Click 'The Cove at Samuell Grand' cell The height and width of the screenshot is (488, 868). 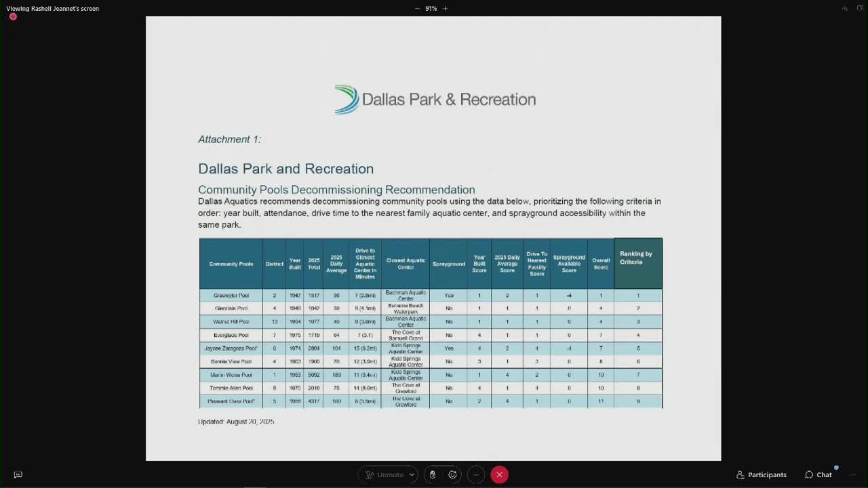tap(406, 335)
